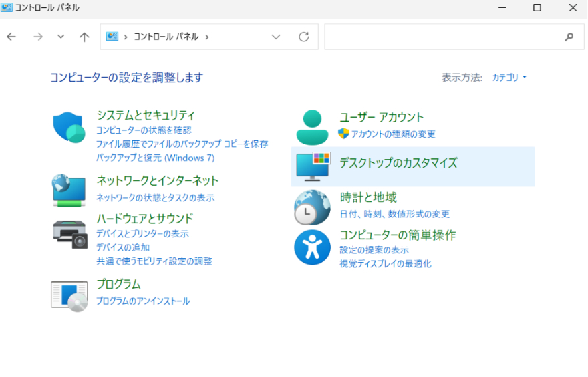Click the Control Panel icon in address bar
588x377 pixels.
pyautogui.click(x=112, y=36)
